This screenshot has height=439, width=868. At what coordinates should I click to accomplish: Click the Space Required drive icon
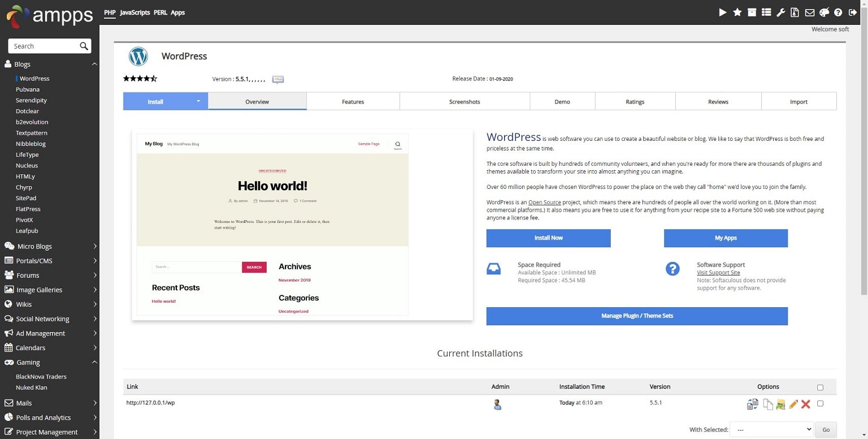[493, 269]
